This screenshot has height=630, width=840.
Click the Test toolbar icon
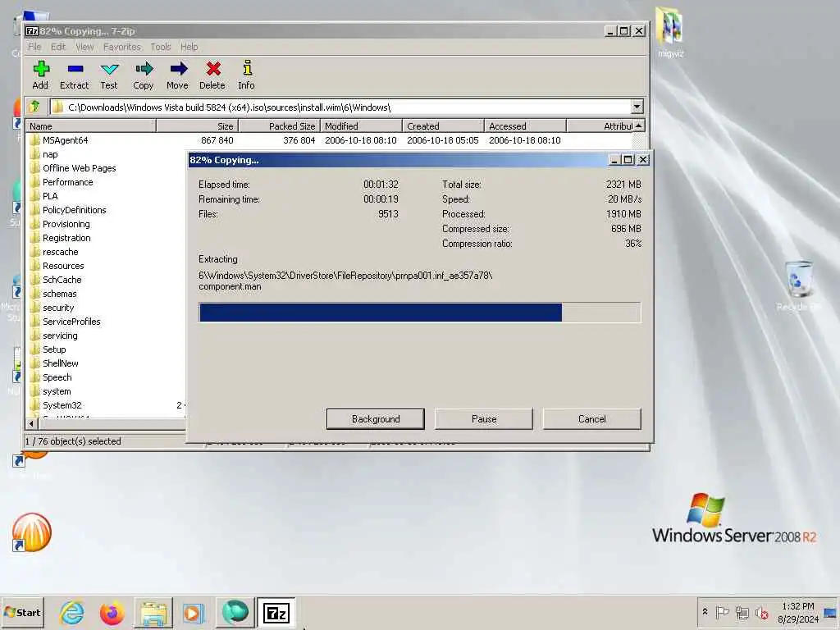[109, 75]
